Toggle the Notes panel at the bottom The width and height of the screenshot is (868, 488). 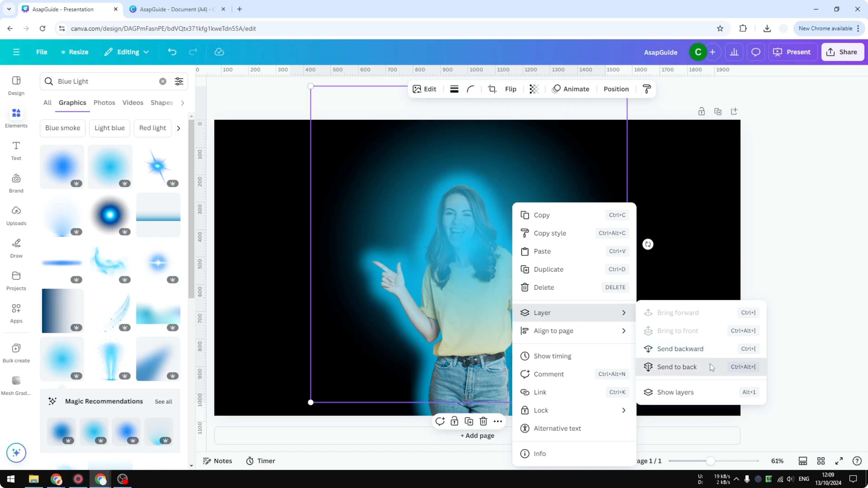point(217,461)
